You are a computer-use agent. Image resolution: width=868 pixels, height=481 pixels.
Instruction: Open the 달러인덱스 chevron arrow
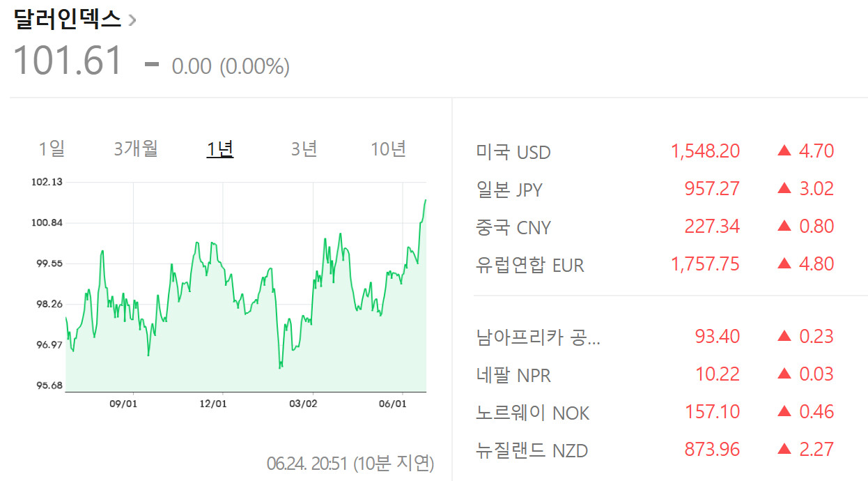[132, 20]
